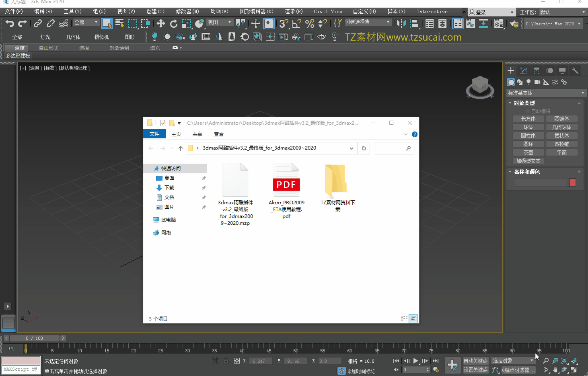
Task: Toggle the ribbon display button
Action: tap(458, 24)
